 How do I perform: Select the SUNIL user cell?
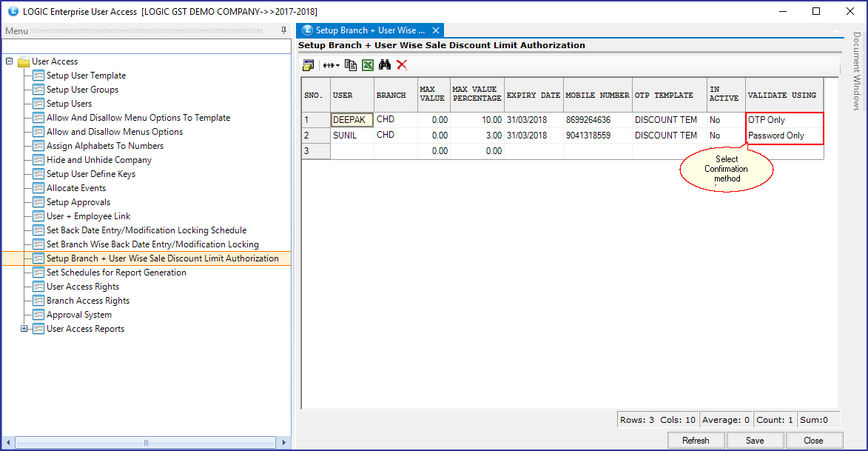[352, 136]
